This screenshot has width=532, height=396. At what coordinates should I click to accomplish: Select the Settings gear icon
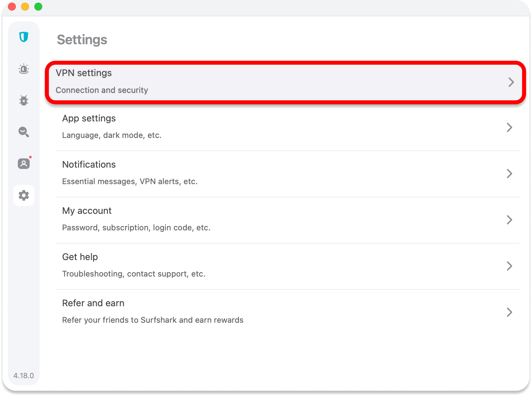coord(24,195)
